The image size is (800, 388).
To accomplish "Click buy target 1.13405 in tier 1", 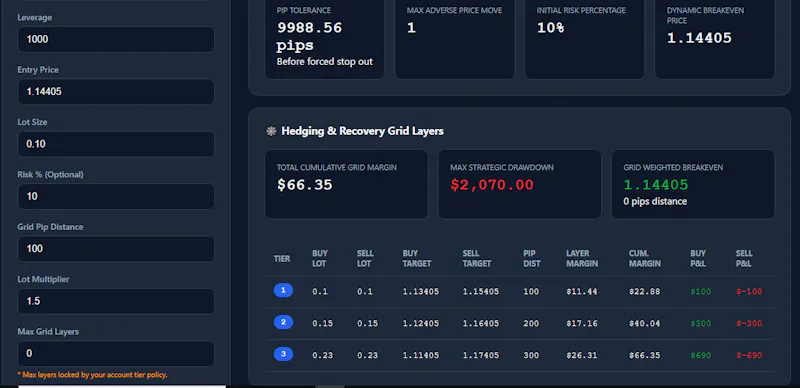I will (421, 292).
